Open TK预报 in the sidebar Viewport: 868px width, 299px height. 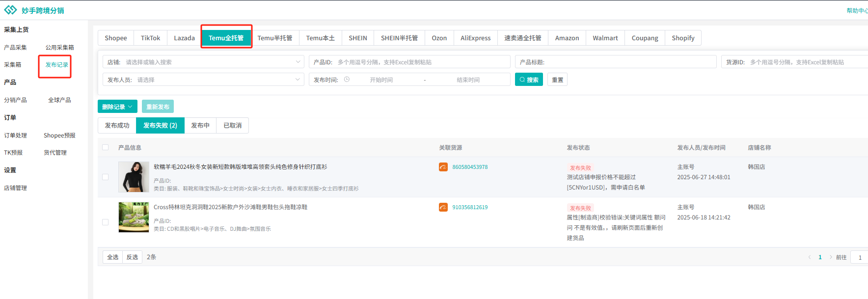[13, 152]
